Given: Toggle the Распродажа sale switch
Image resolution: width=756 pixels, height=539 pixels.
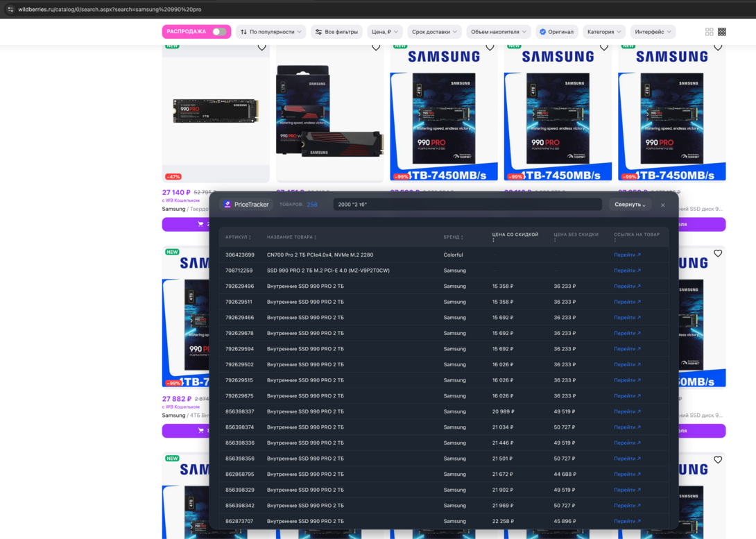Looking at the screenshot, I should pos(219,32).
